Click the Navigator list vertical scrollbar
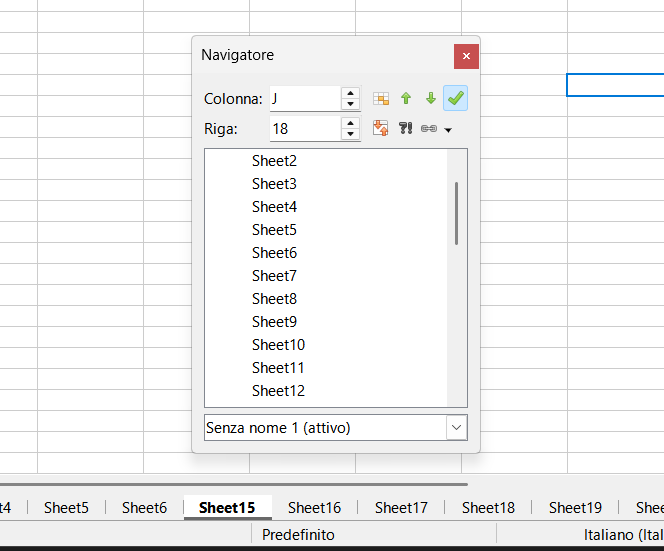Image resolution: width=664 pixels, height=551 pixels. [457, 213]
